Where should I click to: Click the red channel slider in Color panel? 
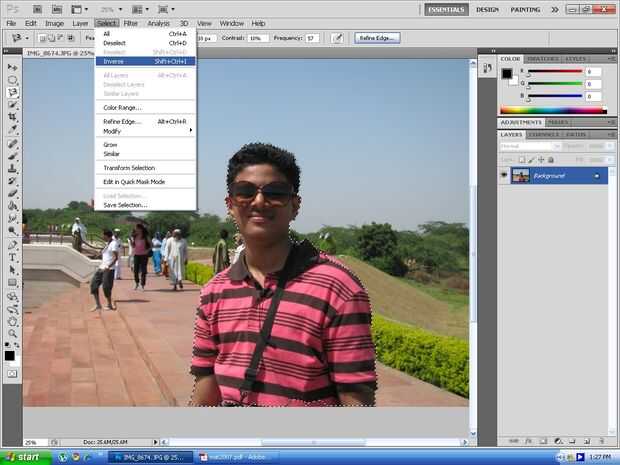[x=554, y=72]
